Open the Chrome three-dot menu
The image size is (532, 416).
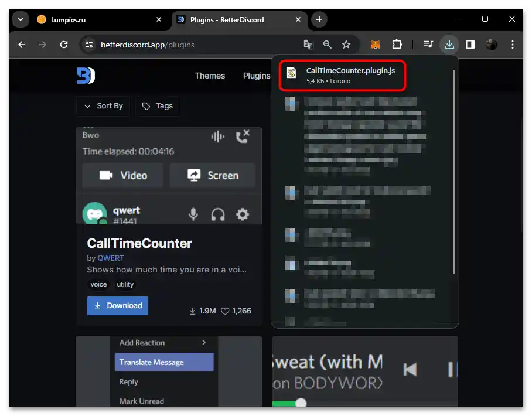[x=512, y=45]
